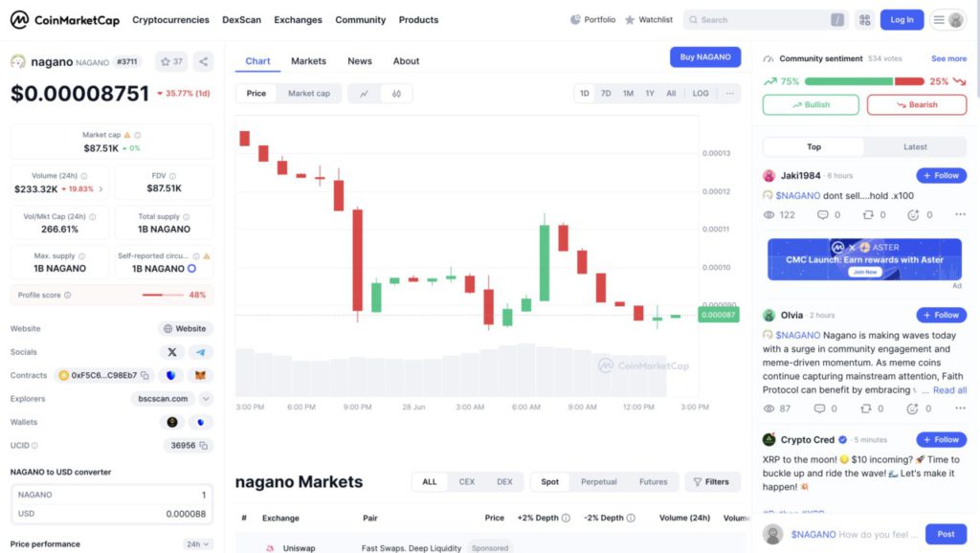Open the Telegram social link
Image resolution: width=980 pixels, height=553 pixels.
click(201, 352)
